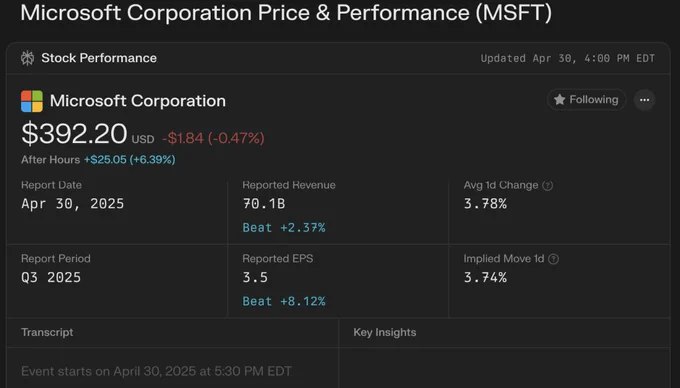Click the event start time notice
The height and width of the screenshot is (388, 680).
[x=156, y=372]
